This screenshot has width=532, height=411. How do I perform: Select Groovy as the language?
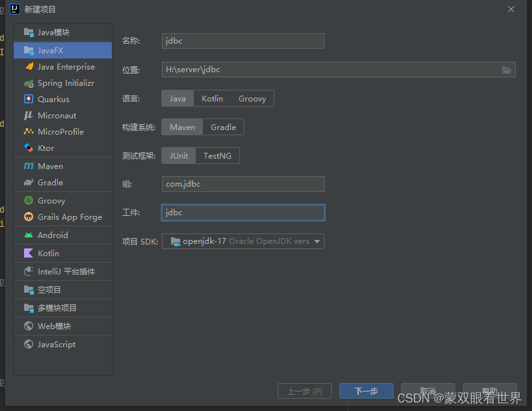tap(252, 98)
